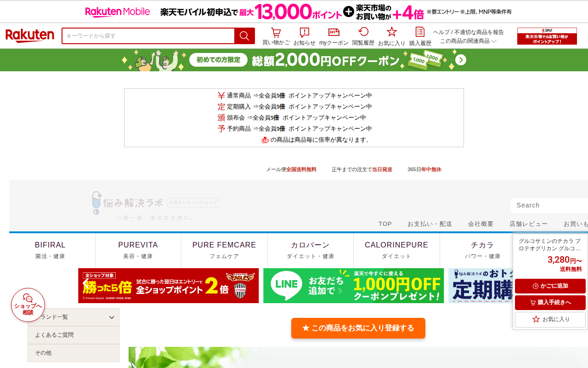
Task: View browsing history (閲覧履歴)
Action: click(363, 37)
